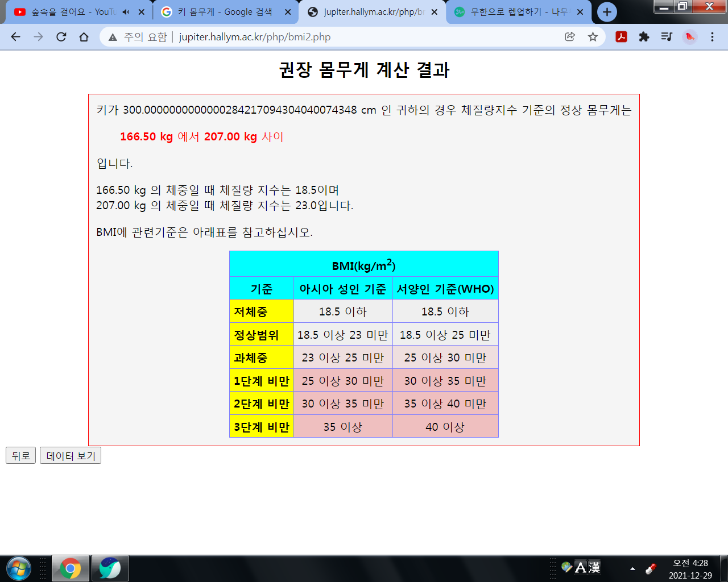Screen dimensions: 728x582
Task: Click the not secure warning icon
Action: pos(113,37)
